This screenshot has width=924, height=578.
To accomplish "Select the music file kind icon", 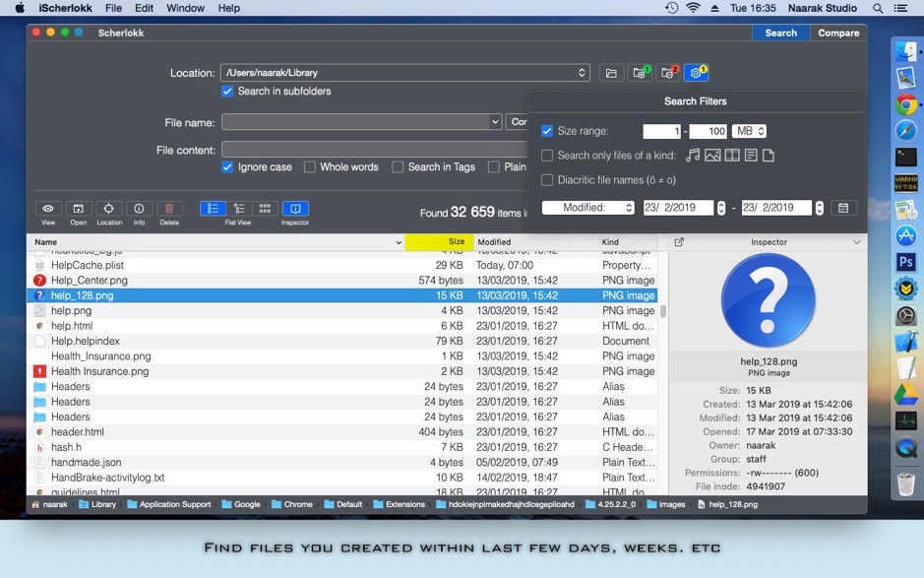I will [x=693, y=156].
